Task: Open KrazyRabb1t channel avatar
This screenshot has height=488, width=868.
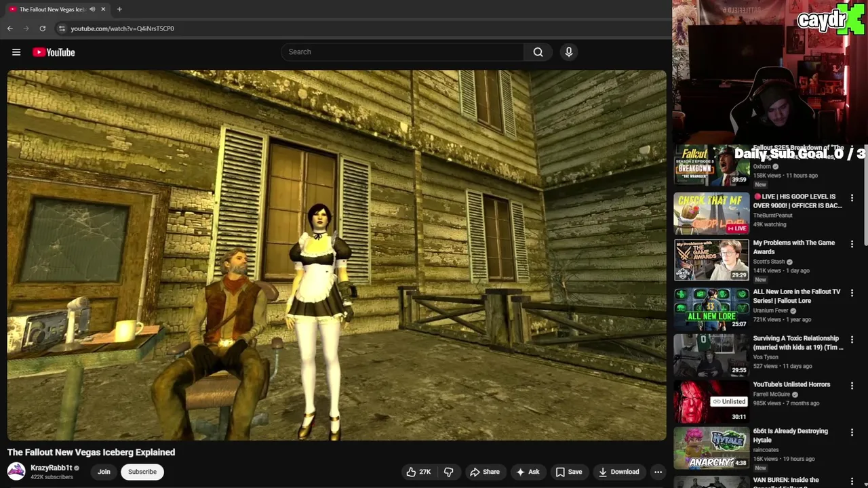Action: [x=16, y=471]
